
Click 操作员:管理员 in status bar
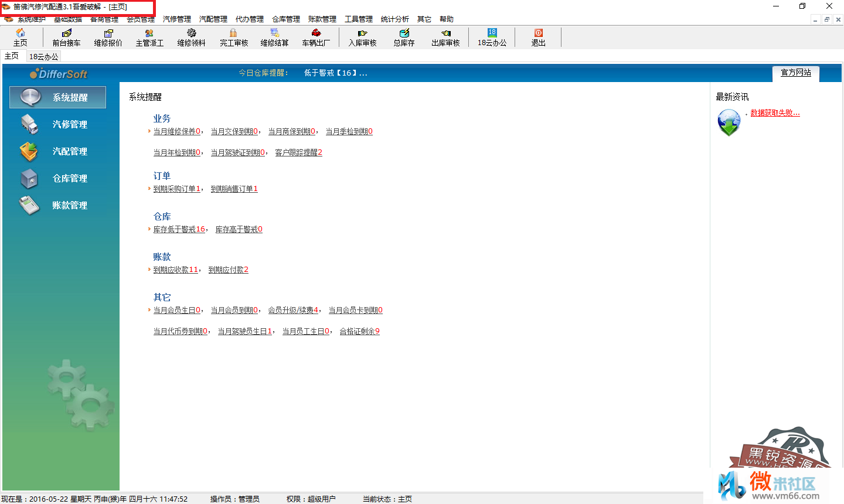(x=234, y=499)
